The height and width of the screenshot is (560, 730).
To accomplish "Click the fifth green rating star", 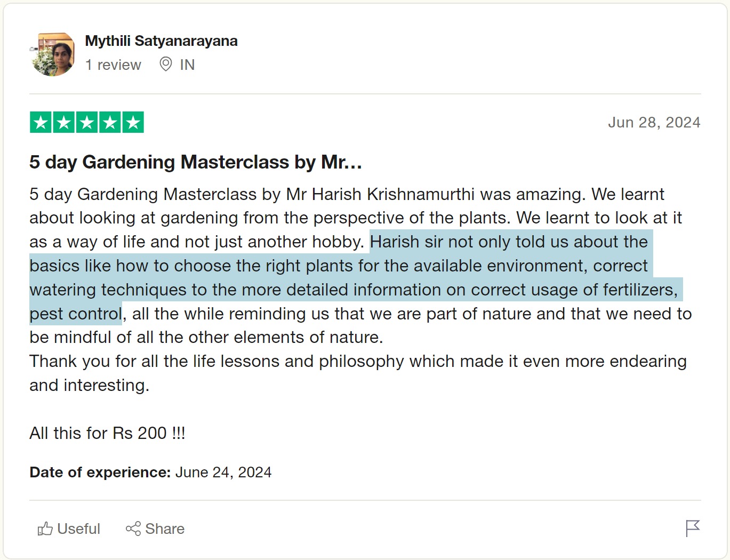I will pyautogui.click(x=133, y=123).
